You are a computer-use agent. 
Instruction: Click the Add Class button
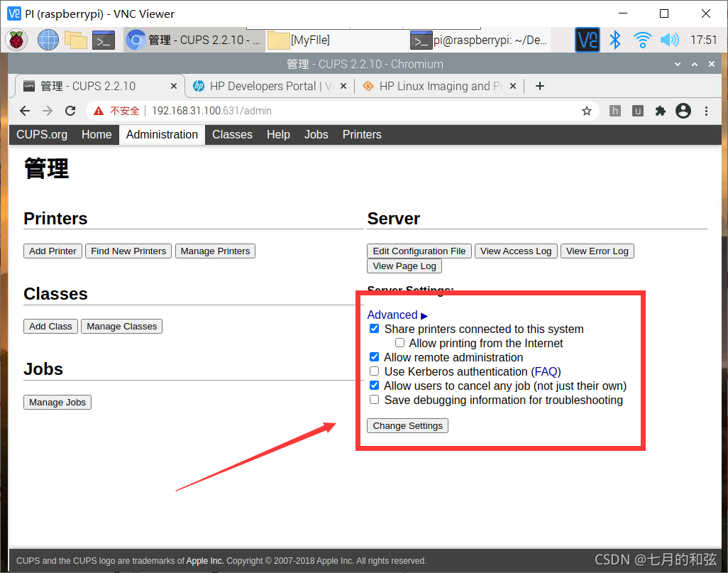[x=50, y=326]
